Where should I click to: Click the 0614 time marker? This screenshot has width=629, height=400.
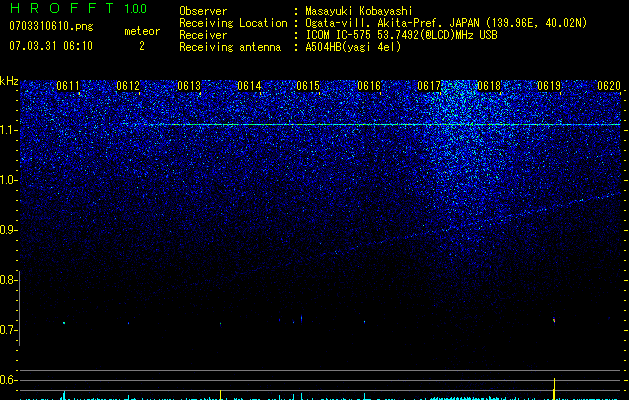click(249, 86)
